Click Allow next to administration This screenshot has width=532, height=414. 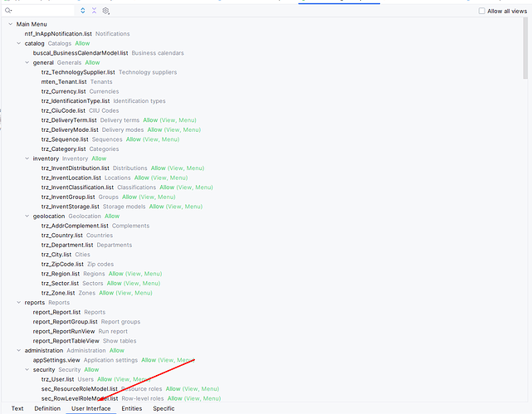click(x=117, y=350)
